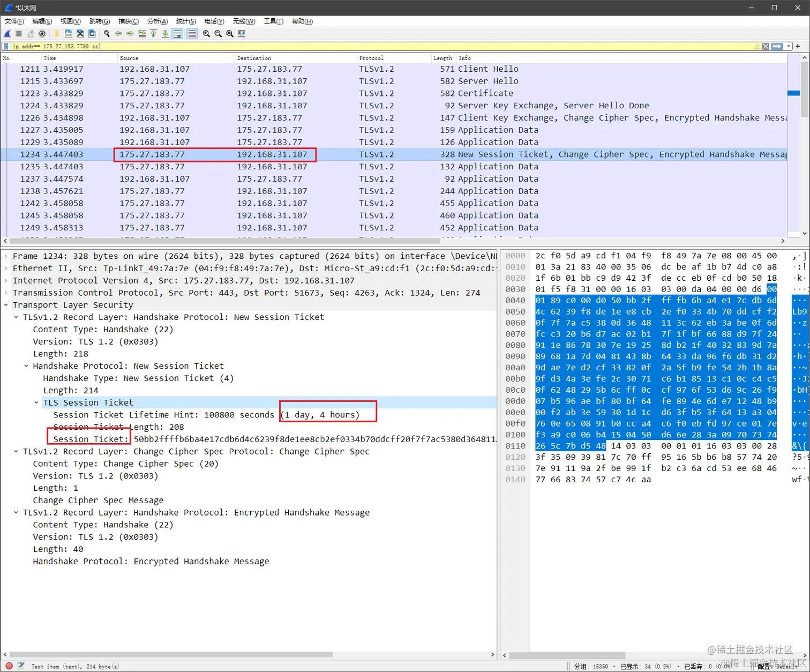This screenshot has width=810, height=672.
Task: Open a capture file
Action: click(56, 34)
